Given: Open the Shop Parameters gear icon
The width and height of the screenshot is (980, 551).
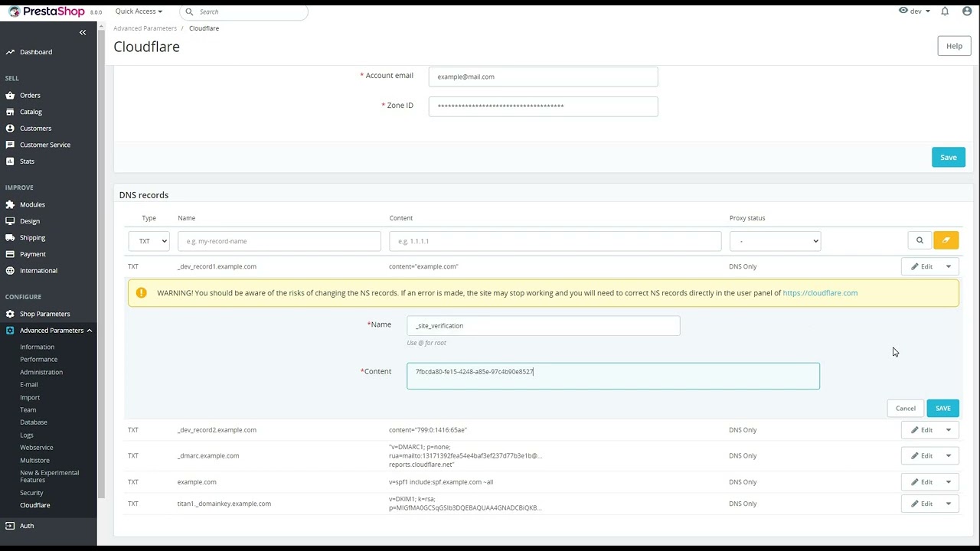Looking at the screenshot, I should 10,314.
